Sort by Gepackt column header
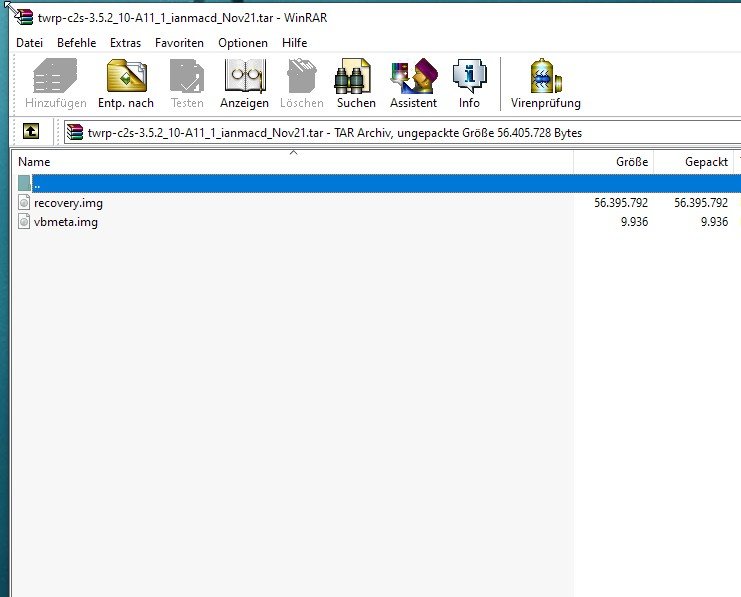 point(693,162)
